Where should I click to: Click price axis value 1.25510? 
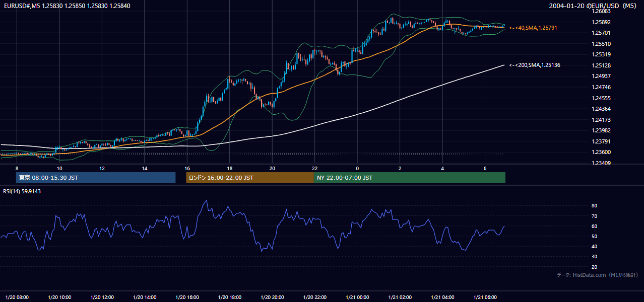point(601,44)
